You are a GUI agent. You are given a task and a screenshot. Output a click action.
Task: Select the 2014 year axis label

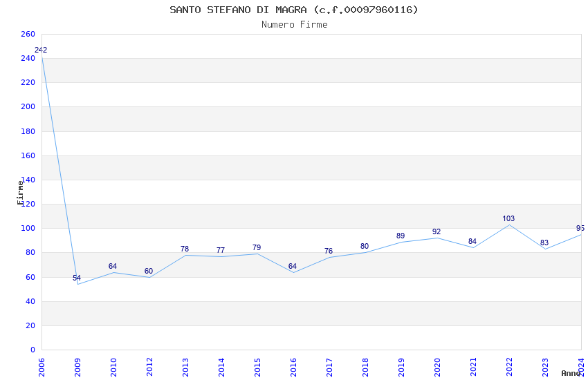(221, 367)
